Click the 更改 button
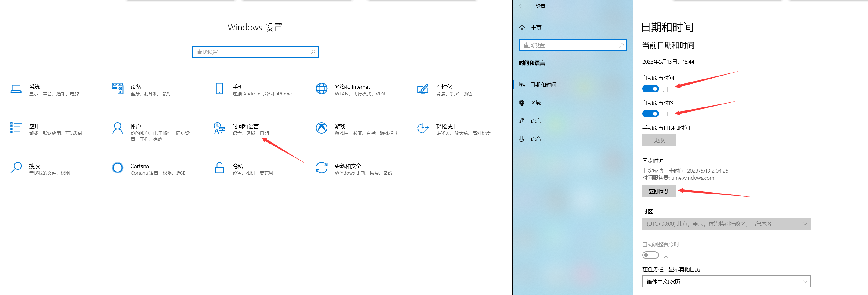The image size is (868, 295). click(x=659, y=140)
